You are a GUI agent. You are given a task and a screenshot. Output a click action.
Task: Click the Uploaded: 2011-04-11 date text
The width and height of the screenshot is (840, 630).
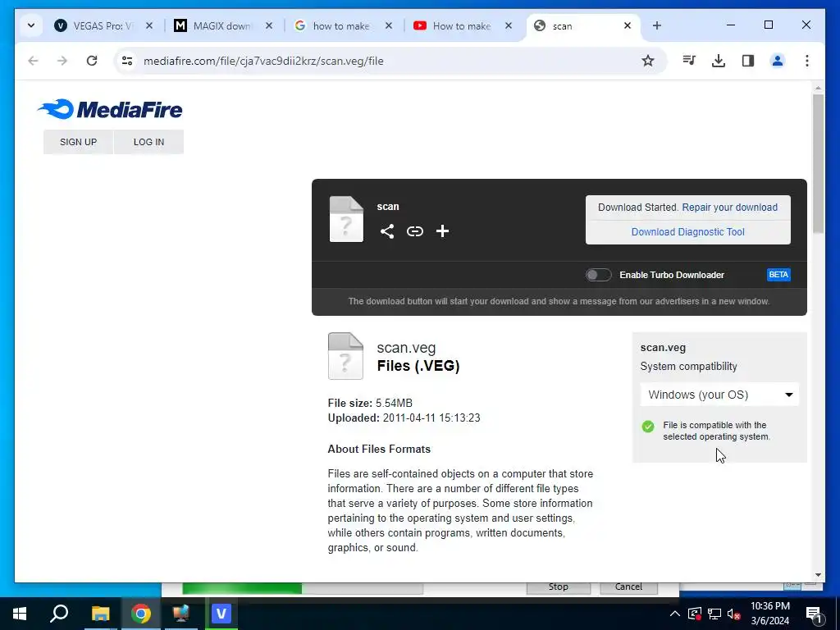coord(404,418)
